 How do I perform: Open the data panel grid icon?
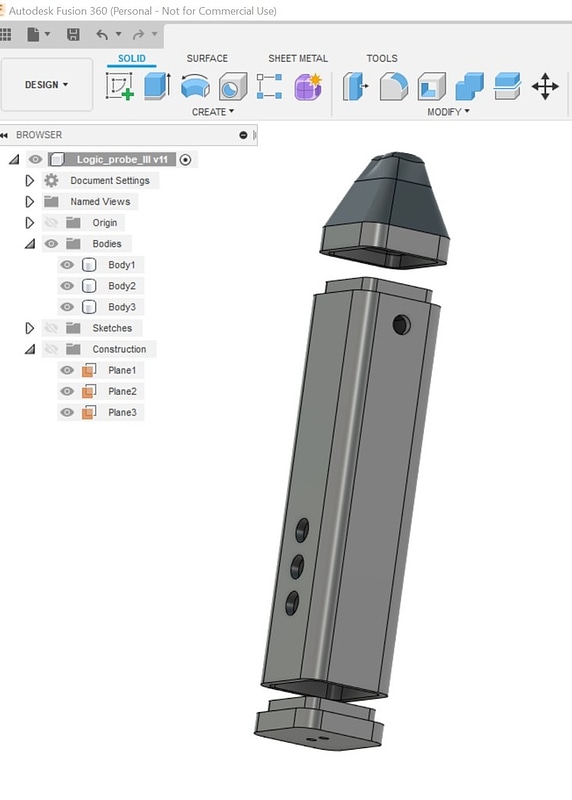[5, 34]
